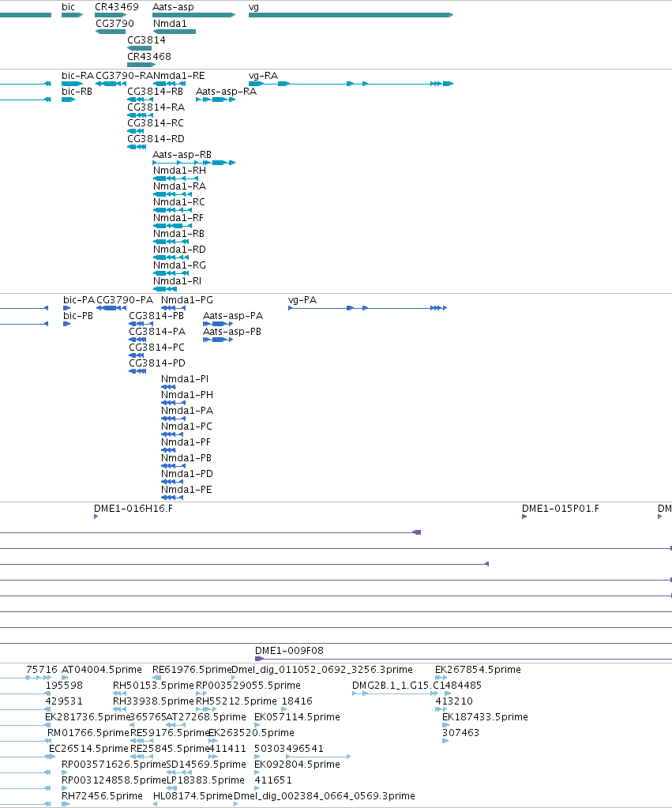Select the vg gene bar
This screenshot has height=808, width=672.
351,15
